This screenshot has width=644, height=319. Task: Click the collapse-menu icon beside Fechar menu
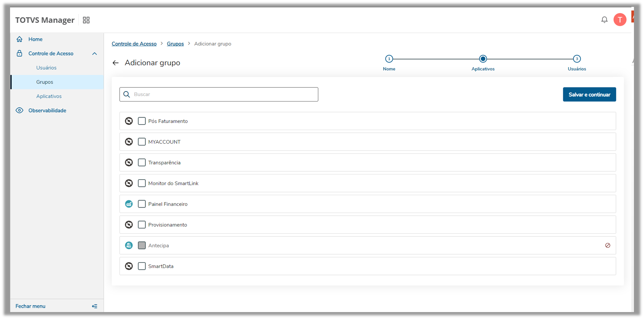point(95,306)
